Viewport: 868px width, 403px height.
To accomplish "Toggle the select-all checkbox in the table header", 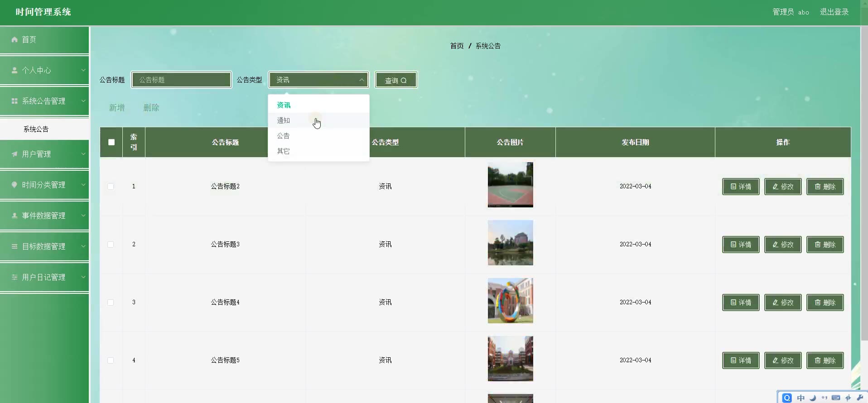I will tap(111, 142).
